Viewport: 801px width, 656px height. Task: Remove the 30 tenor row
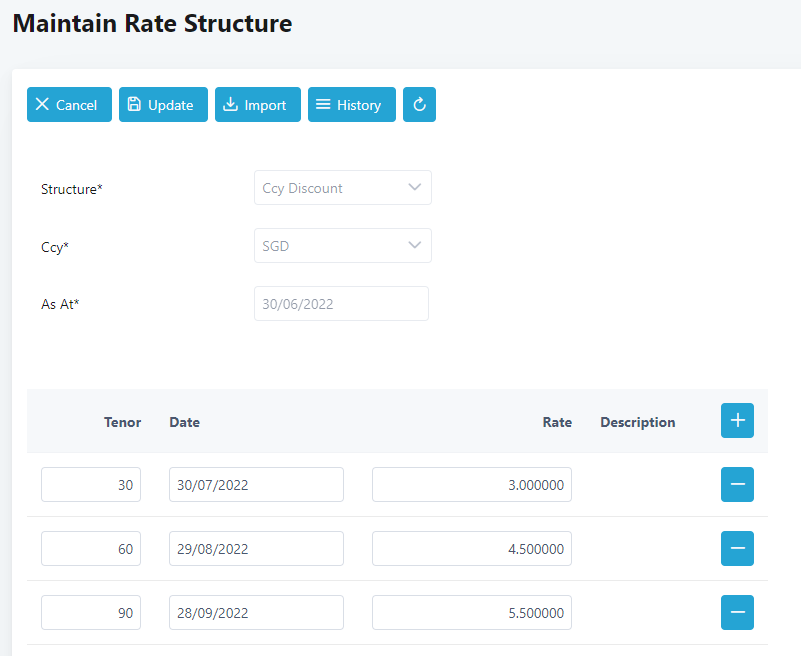737,485
